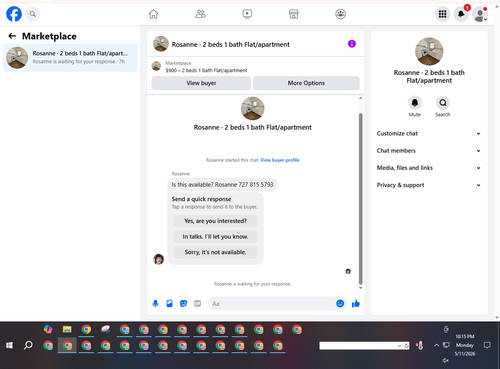Click the small seen-by avatar indicator
Viewport: 500px width, 369px height.
[348, 271]
